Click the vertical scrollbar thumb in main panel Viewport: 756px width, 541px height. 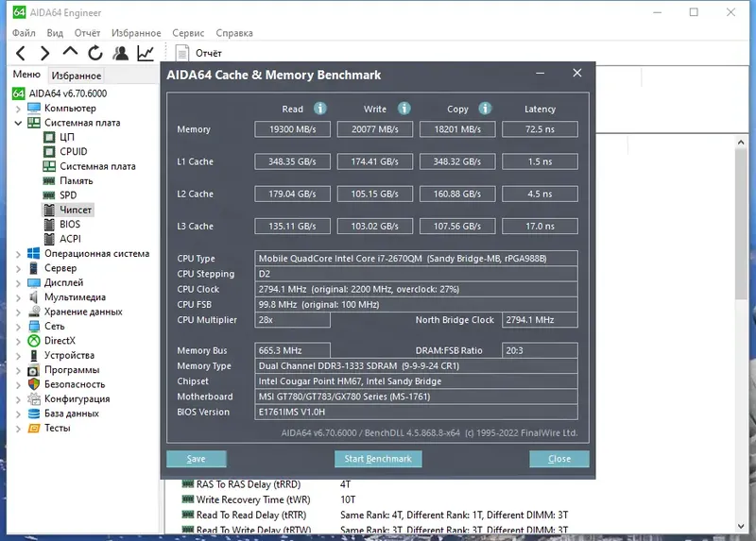point(741,223)
